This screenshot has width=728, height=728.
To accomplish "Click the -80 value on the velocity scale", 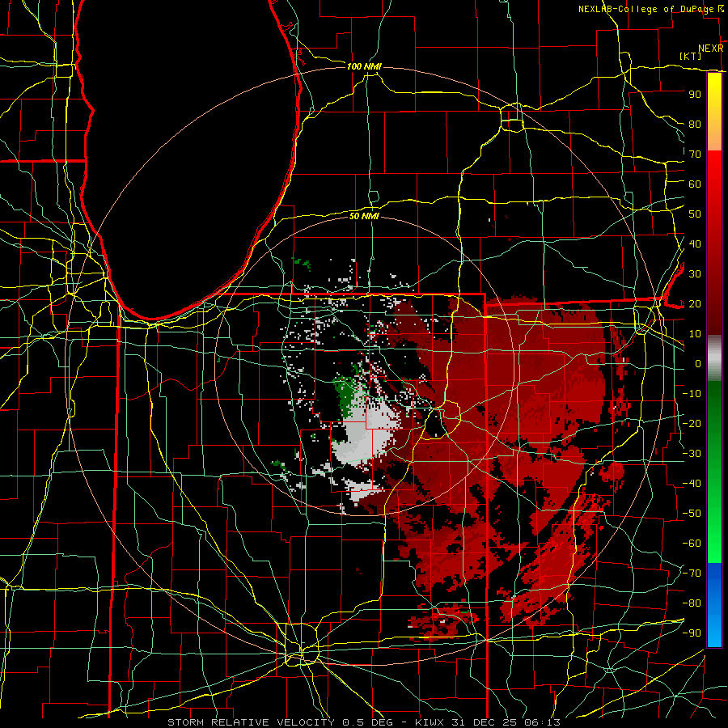I will click(692, 603).
